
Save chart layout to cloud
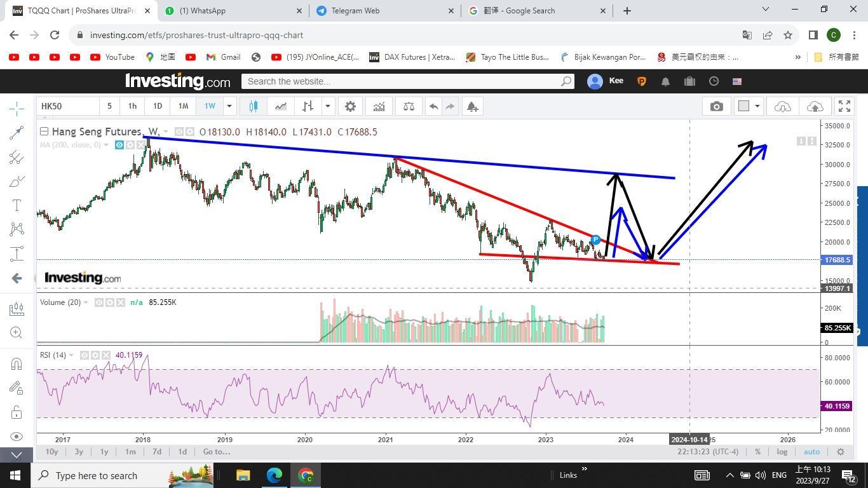815,106
